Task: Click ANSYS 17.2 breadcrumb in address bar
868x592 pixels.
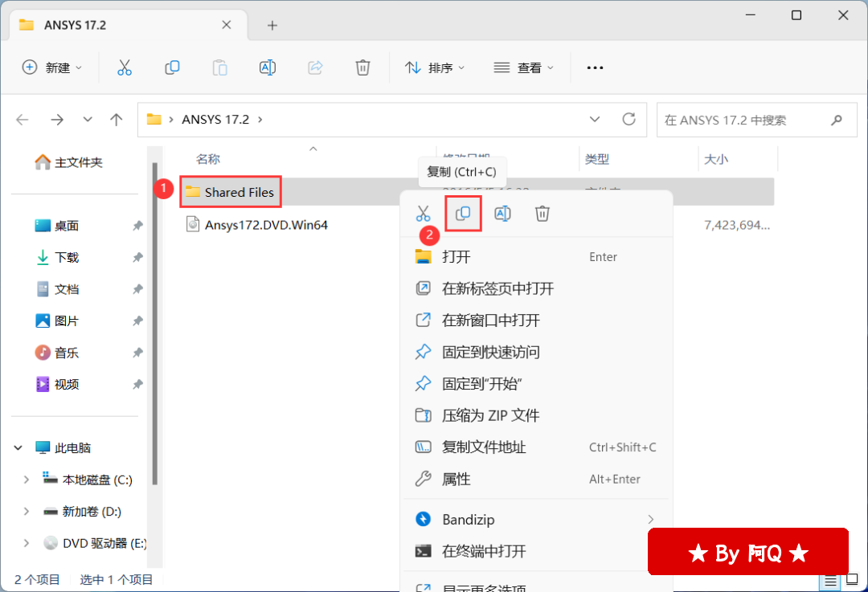Action: pos(215,120)
